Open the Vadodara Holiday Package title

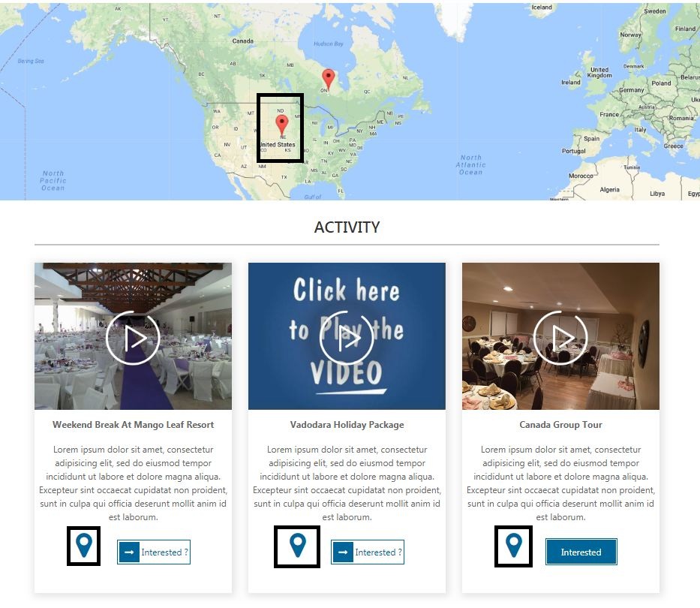coord(347,425)
